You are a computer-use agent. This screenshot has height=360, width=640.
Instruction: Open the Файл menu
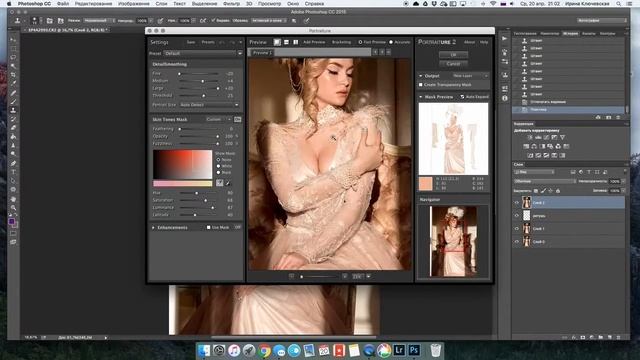(x=62, y=4)
